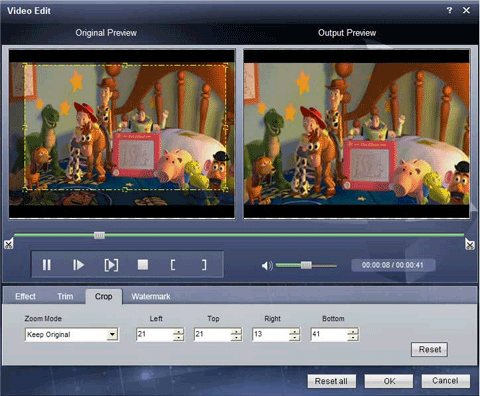Image resolution: width=480 pixels, height=396 pixels.
Task: Increase the Bottom crop value
Action: (x=353, y=331)
